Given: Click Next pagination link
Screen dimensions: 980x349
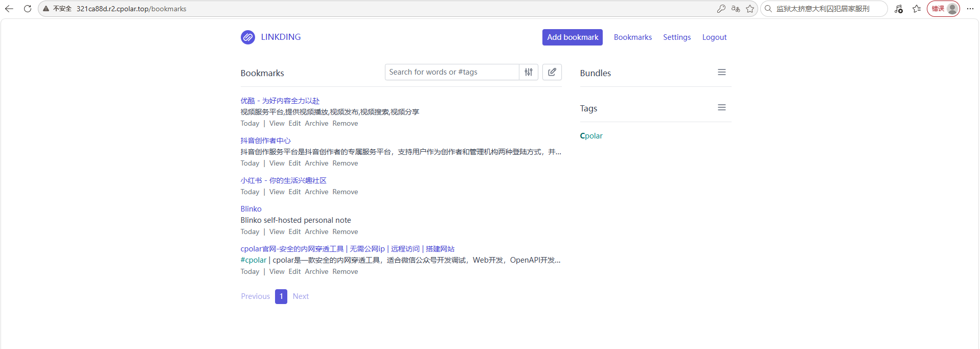Looking at the screenshot, I should 301,296.
